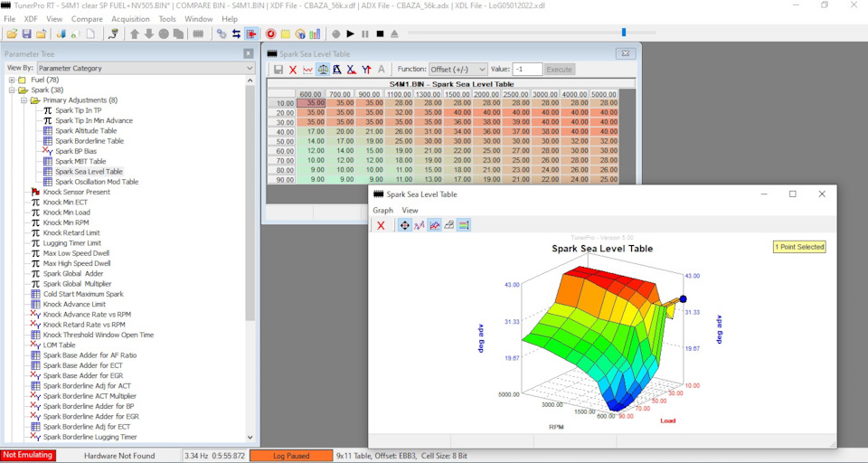
Task: Click the gray down arrow icon in main toolbar
Action: click(x=149, y=33)
